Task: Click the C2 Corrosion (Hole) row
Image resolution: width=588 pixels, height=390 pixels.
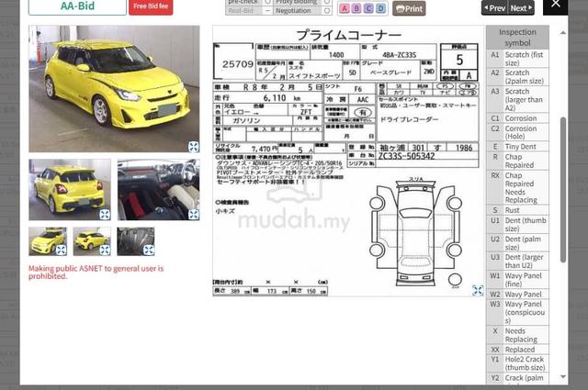Action: coord(517,132)
